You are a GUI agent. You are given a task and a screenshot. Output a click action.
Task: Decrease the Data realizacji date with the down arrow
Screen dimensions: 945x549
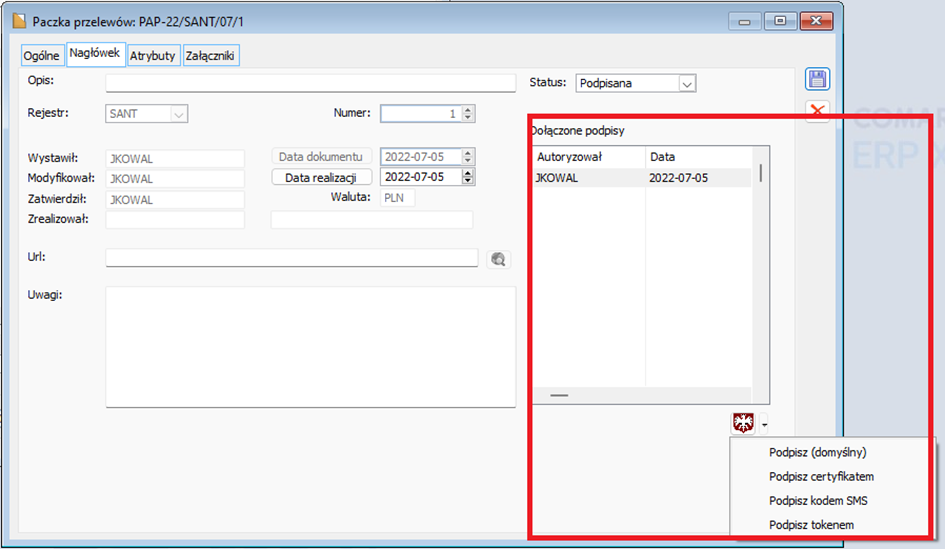468,181
